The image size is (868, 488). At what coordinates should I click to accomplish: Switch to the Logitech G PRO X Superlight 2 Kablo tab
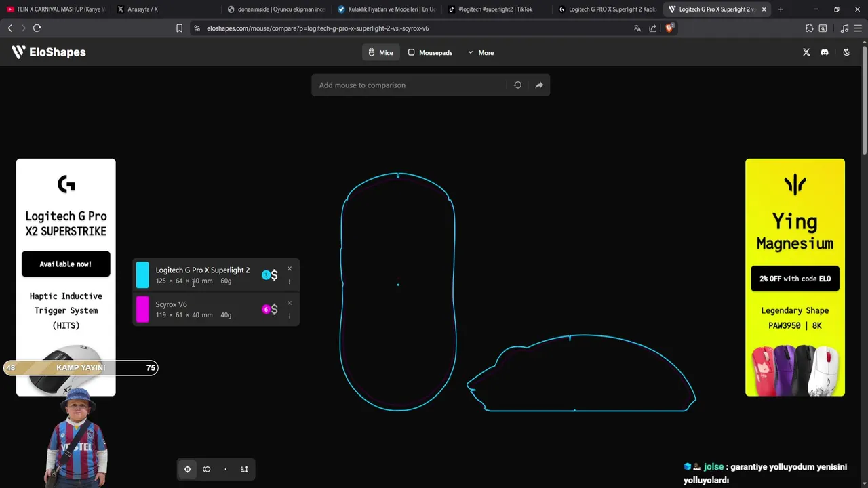pyautogui.click(x=608, y=9)
